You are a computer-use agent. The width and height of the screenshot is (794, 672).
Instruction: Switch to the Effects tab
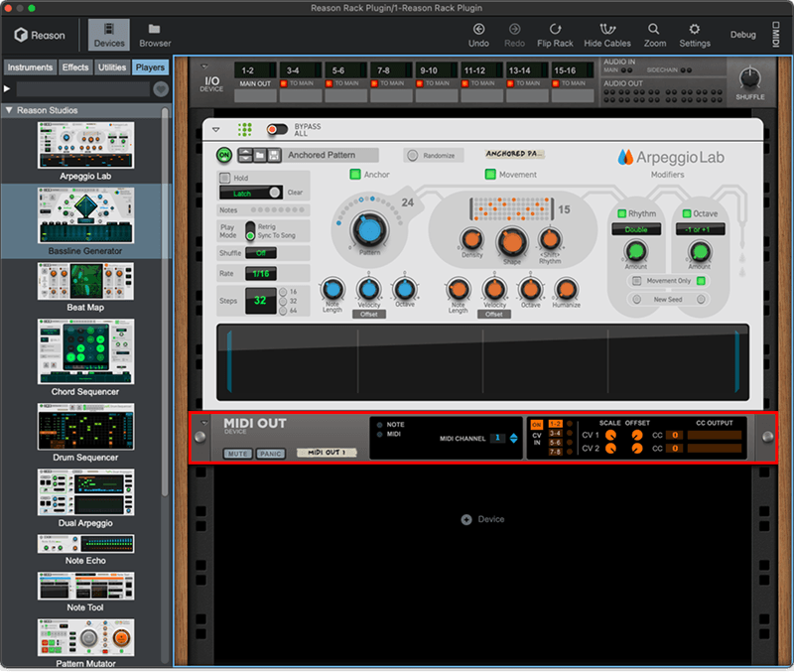point(75,67)
